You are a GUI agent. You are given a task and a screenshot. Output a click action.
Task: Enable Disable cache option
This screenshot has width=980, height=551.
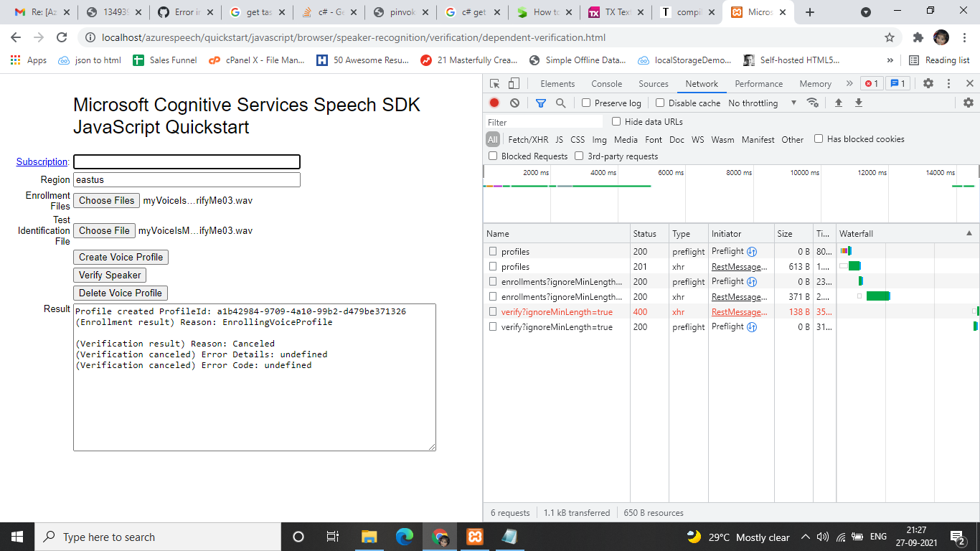coord(659,103)
